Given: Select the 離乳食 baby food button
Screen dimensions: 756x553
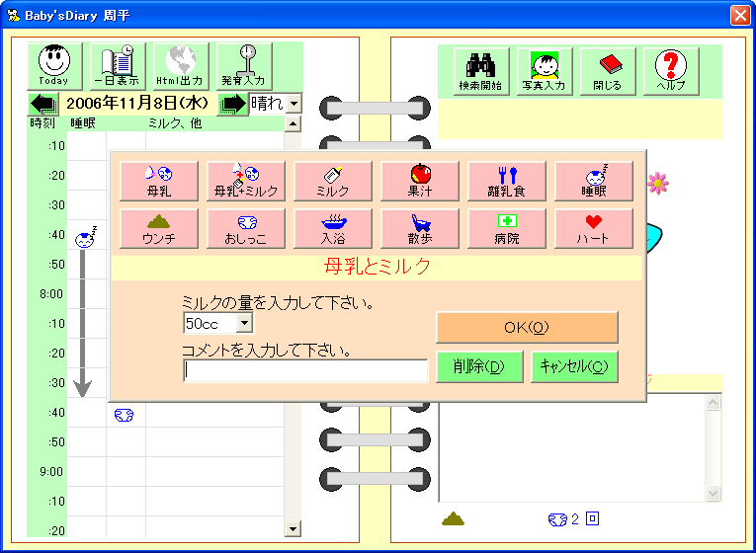Looking at the screenshot, I should click(507, 181).
